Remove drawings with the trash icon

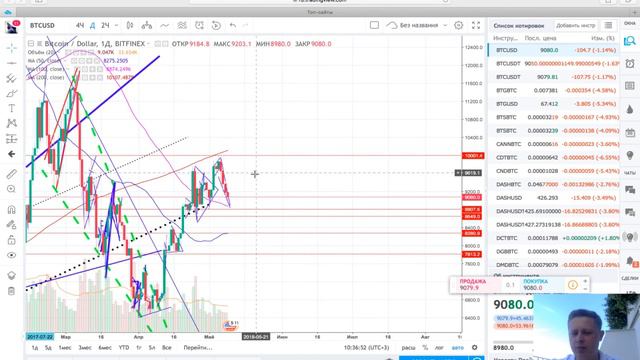click(x=11, y=291)
